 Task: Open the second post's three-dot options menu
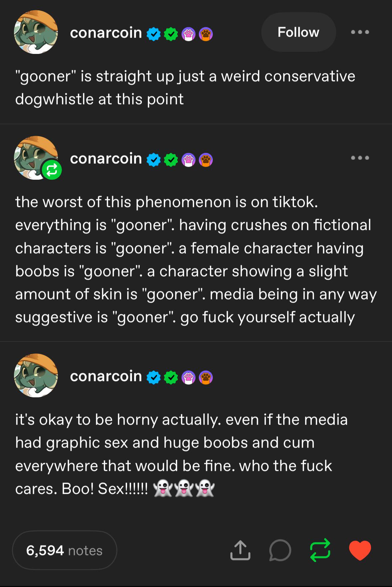coord(360,158)
